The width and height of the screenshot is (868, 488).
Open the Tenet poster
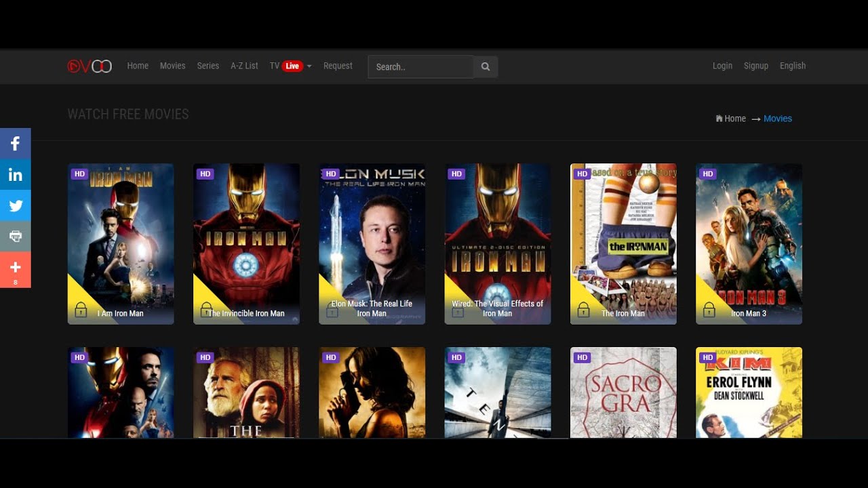coord(498,392)
